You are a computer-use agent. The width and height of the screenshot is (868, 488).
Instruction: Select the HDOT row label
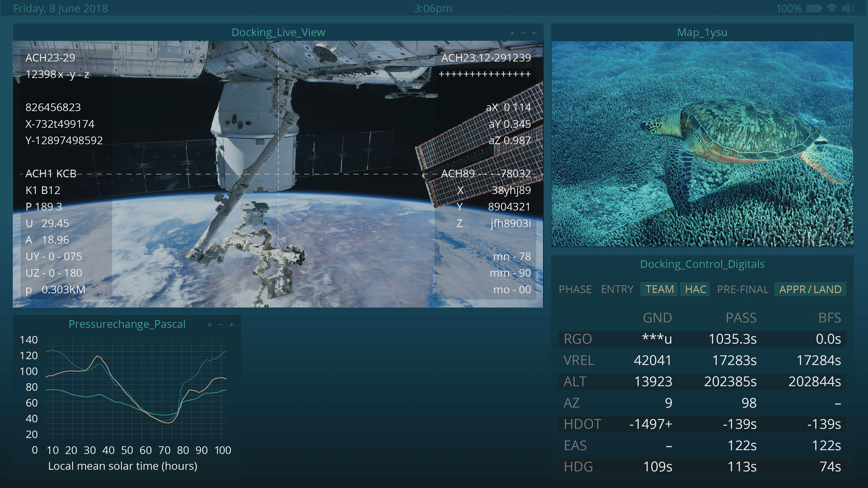(x=582, y=424)
